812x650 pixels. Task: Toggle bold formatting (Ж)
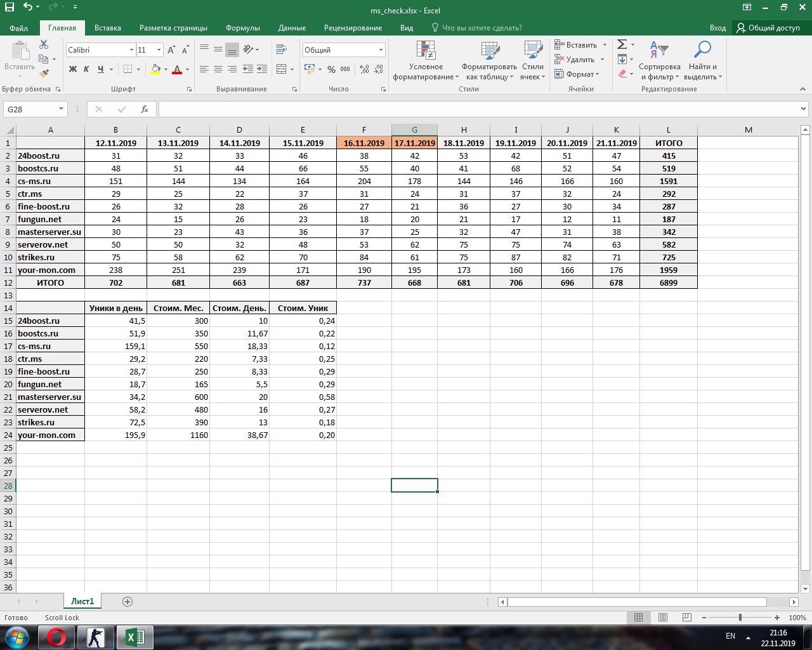72,69
